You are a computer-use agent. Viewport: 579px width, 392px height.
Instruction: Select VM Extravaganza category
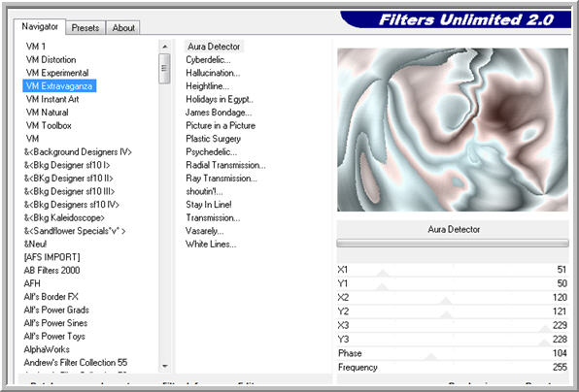(x=59, y=86)
